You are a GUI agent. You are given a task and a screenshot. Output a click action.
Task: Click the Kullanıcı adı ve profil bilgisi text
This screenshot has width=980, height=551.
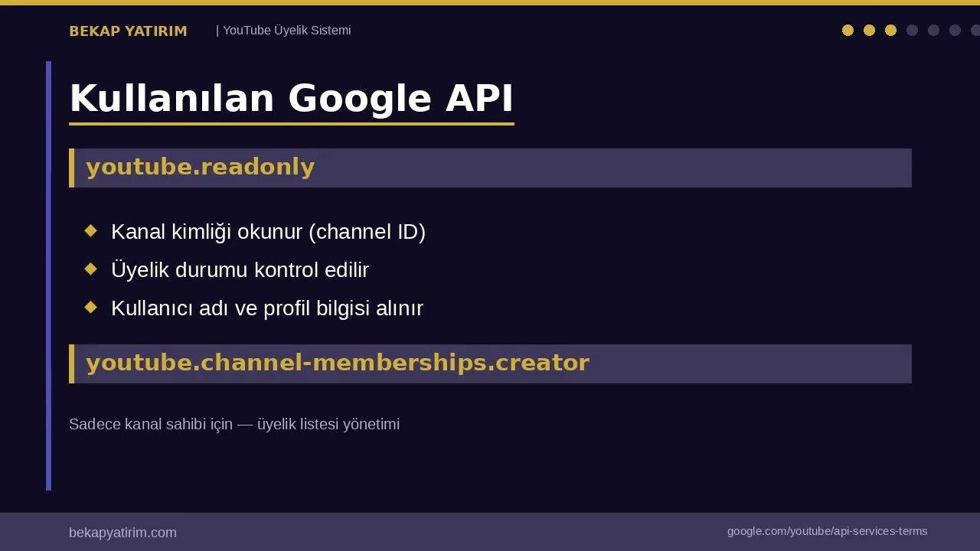click(267, 308)
